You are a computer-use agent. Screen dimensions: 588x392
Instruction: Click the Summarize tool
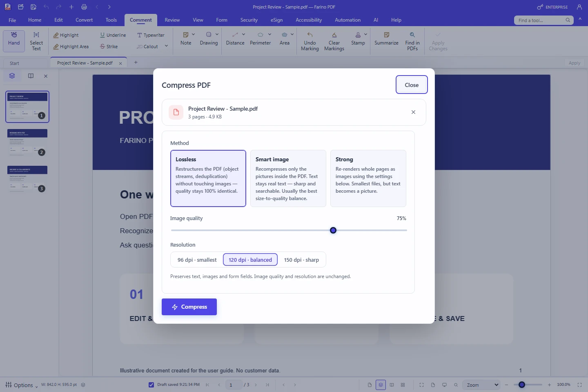click(x=386, y=39)
